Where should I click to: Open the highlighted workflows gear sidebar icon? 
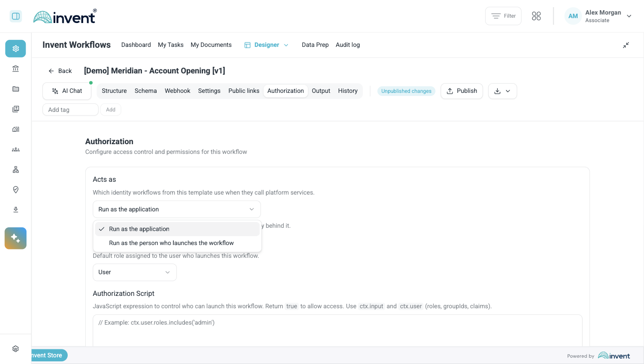(15, 49)
